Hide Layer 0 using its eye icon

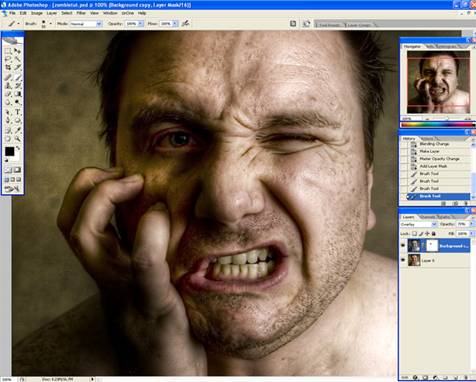coord(403,260)
